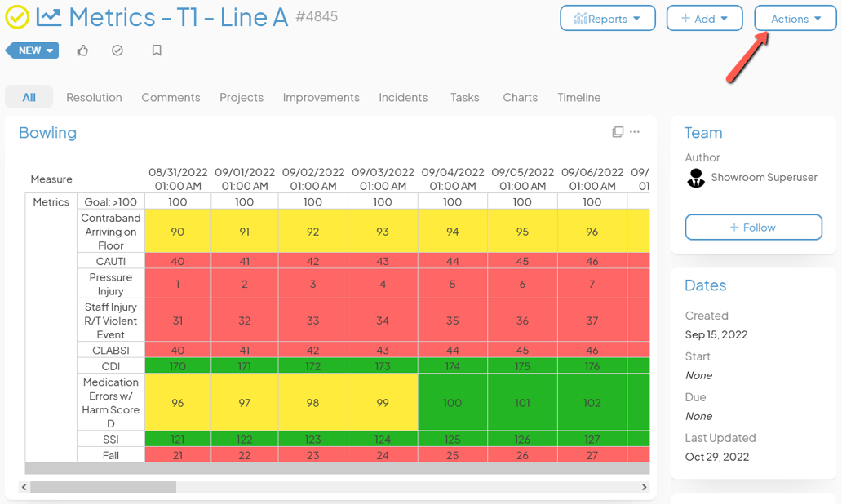Open the Add dropdown menu
Image resolution: width=842 pixels, height=504 pixels.
click(x=704, y=19)
